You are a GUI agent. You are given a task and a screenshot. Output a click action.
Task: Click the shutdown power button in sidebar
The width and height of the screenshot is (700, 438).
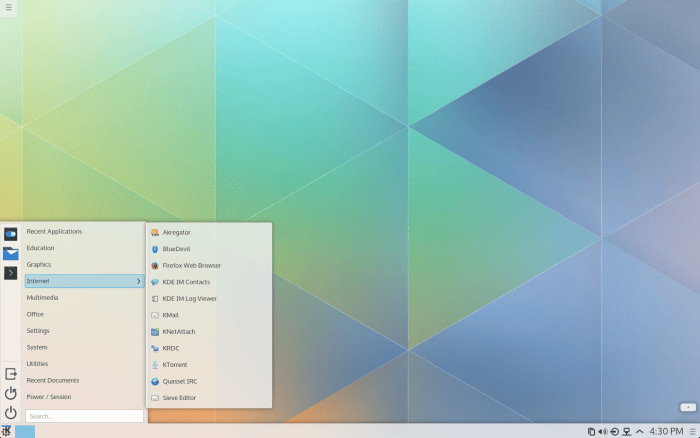tap(11, 412)
